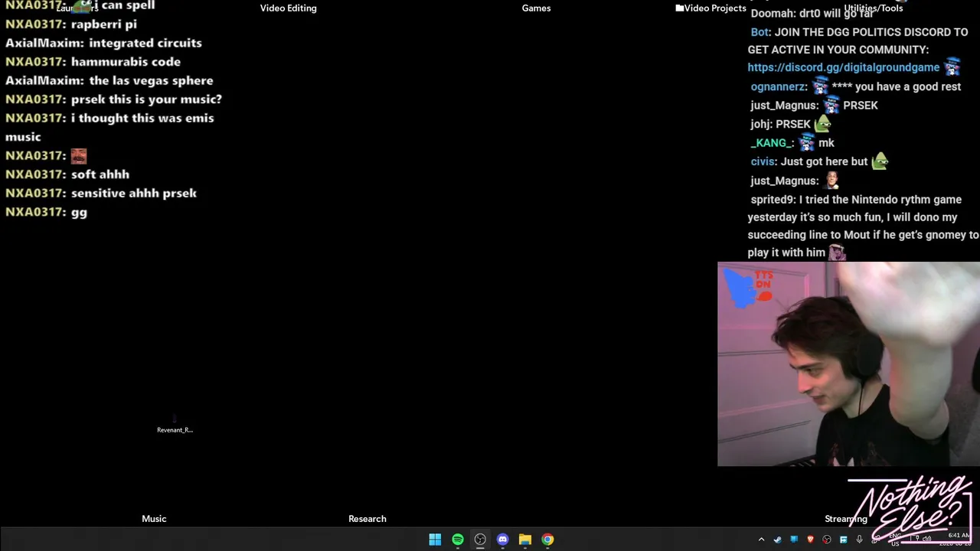
Task: Select the Video Projects folder label
Action: tap(715, 8)
